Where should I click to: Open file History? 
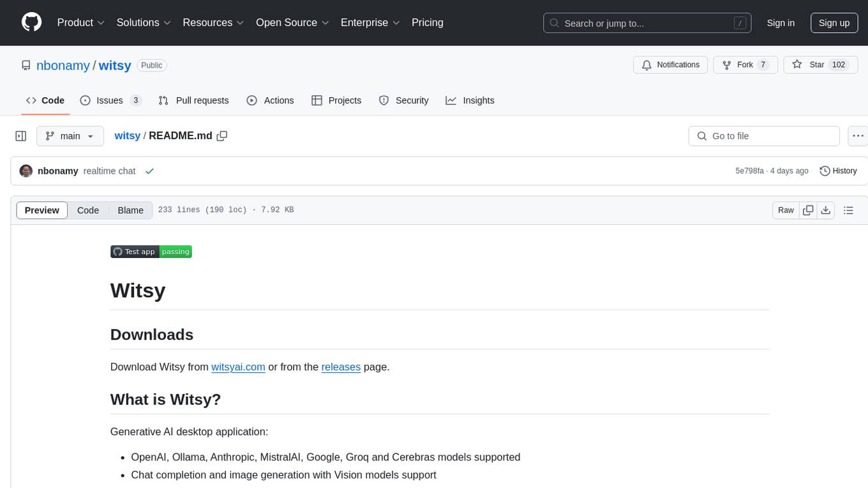click(x=838, y=171)
